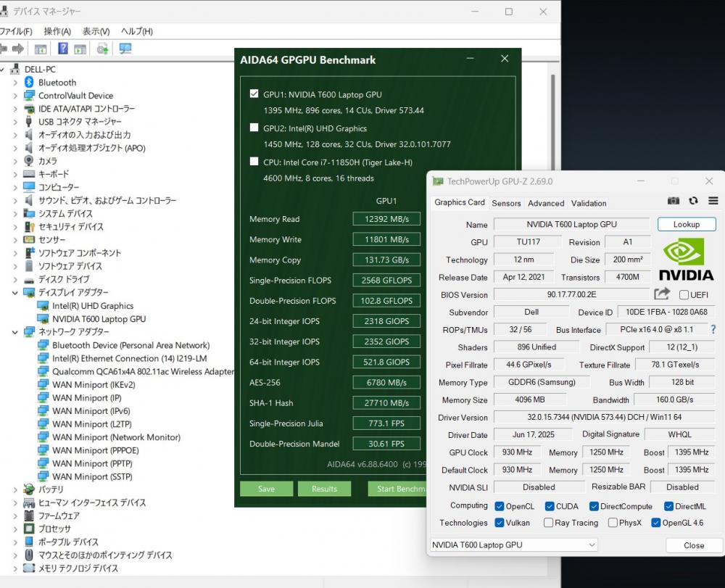
Task: Click the scan for hardware changes icon
Action: point(125,49)
